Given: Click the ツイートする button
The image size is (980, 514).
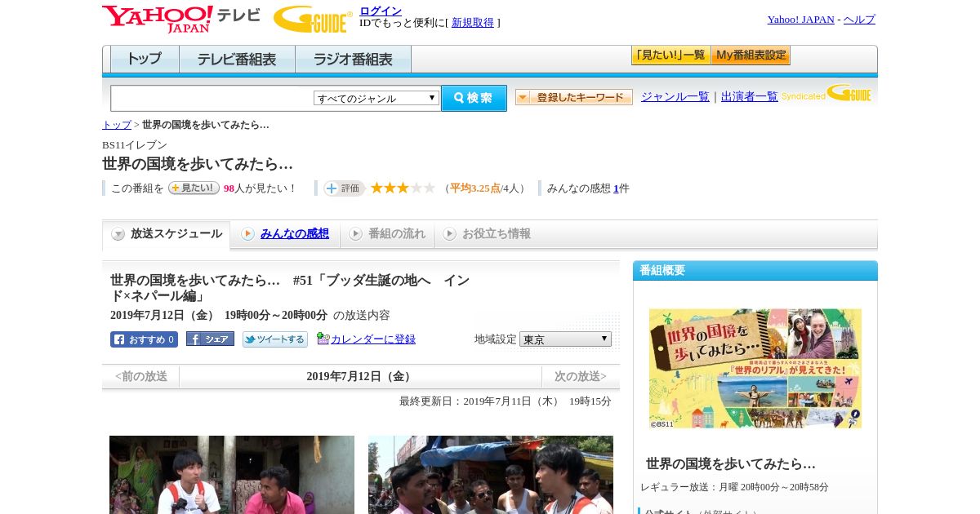Looking at the screenshot, I should (x=274, y=339).
